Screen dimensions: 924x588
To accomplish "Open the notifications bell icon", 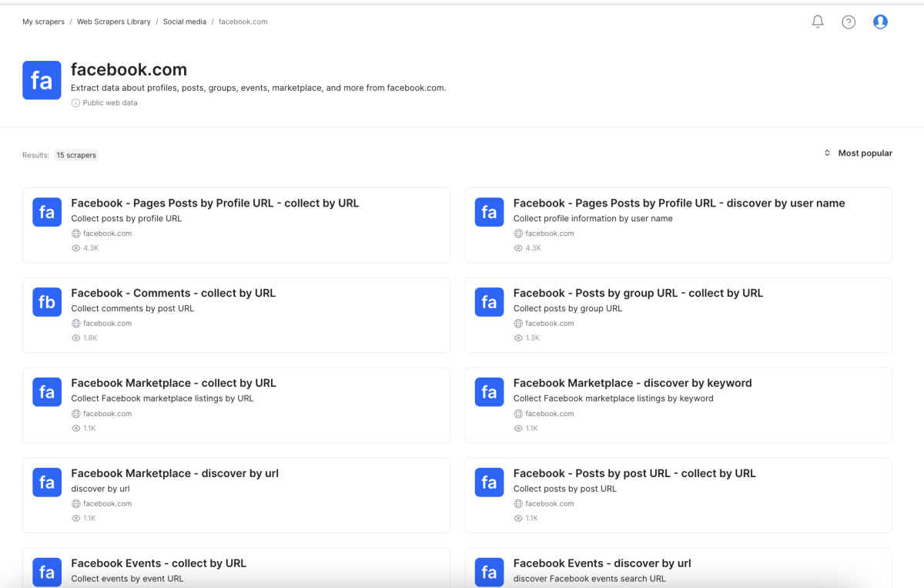I will [818, 22].
